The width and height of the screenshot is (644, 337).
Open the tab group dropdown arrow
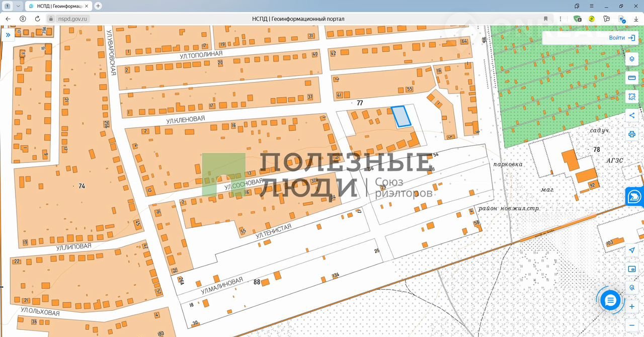click(x=19, y=6)
